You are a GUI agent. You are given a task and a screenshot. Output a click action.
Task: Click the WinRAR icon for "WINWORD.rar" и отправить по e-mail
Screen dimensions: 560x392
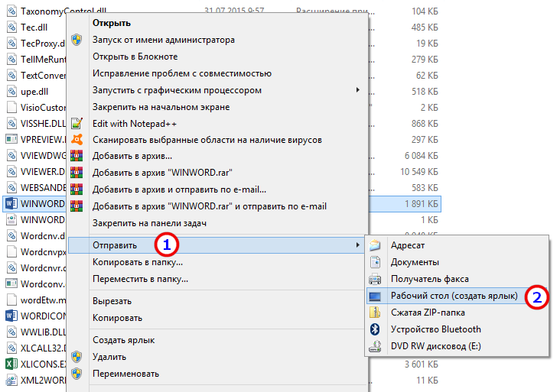click(x=77, y=206)
